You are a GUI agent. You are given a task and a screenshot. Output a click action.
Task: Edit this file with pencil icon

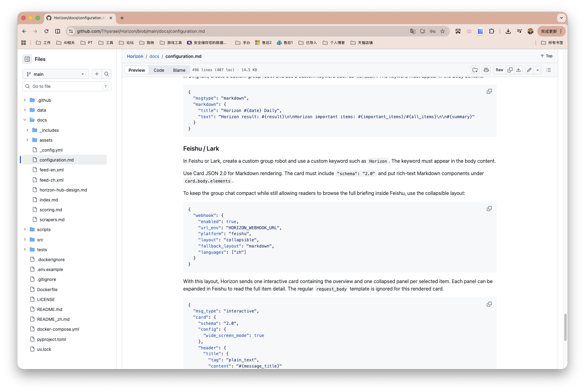[x=530, y=70]
